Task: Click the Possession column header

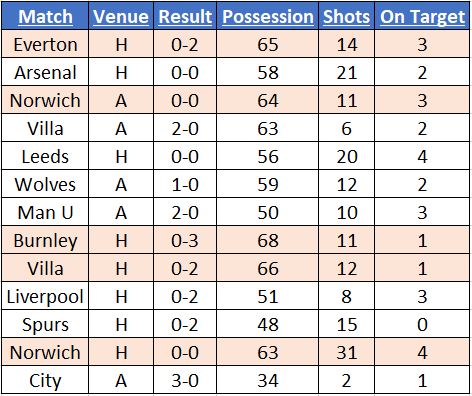Action: pos(268,16)
